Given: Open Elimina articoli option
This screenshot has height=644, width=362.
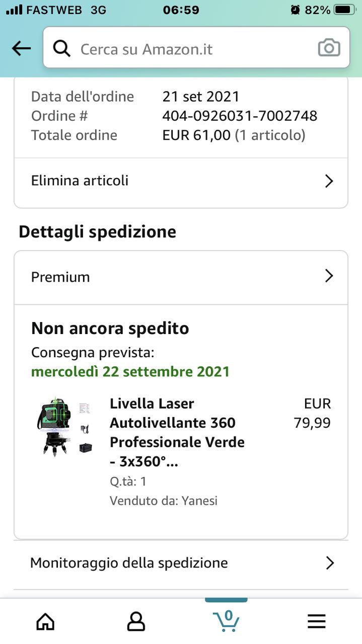Looking at the screenshot, I should [x=80, y=181].
